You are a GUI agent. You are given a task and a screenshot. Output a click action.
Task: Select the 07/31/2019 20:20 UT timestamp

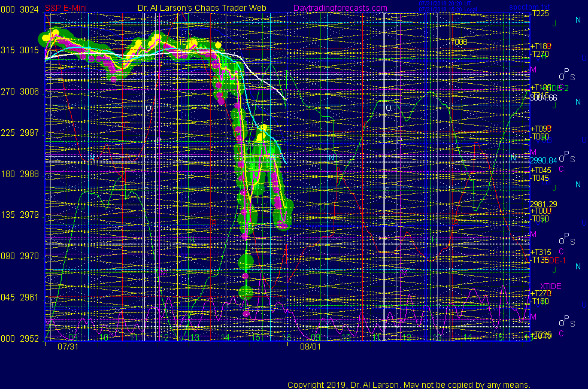tap(445, 4)
